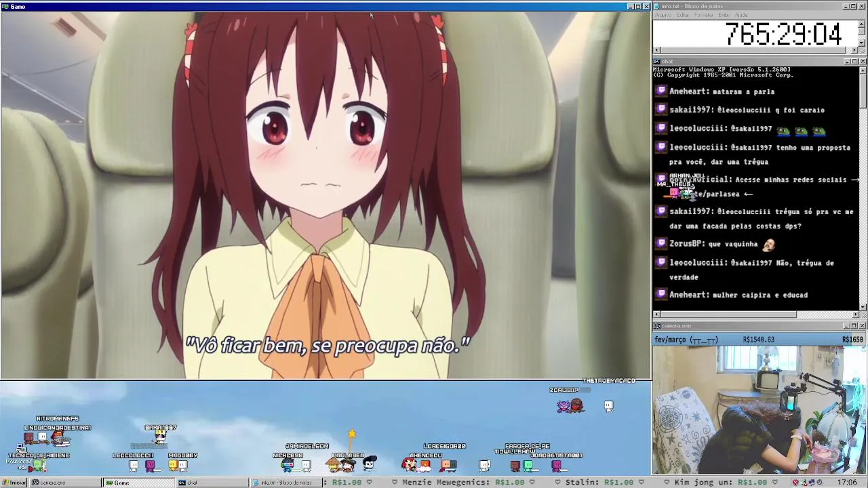Click badge beside 'mulher caipira e educad' message

(x=661, y=294)
